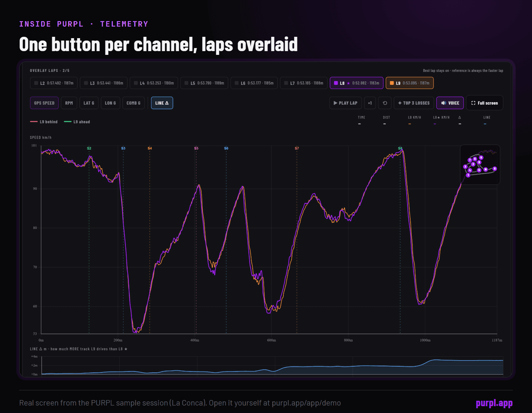Enable the L3 0:53.441 lap overlay
This screenshot has height=413, width=532.
[104, 83]
